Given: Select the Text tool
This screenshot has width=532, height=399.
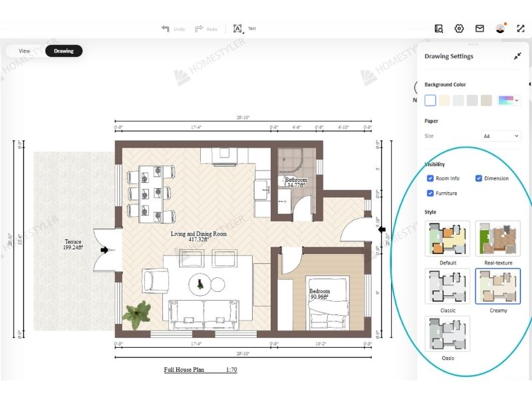Looking at the screenshot, I should point(239,29).
